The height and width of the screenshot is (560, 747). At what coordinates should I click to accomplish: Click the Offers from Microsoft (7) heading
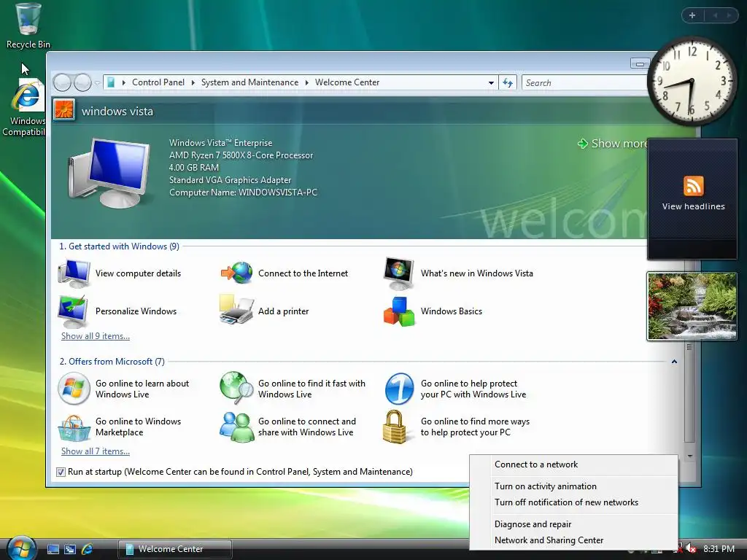[112, 362]
